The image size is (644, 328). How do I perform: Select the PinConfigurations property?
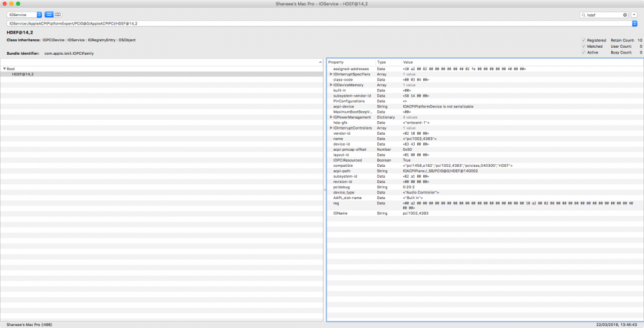(485, 101)
